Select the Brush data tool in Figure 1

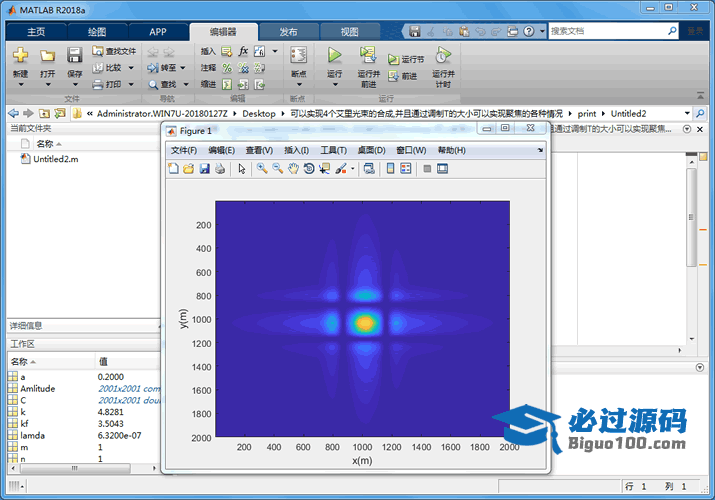click(340, 169)
